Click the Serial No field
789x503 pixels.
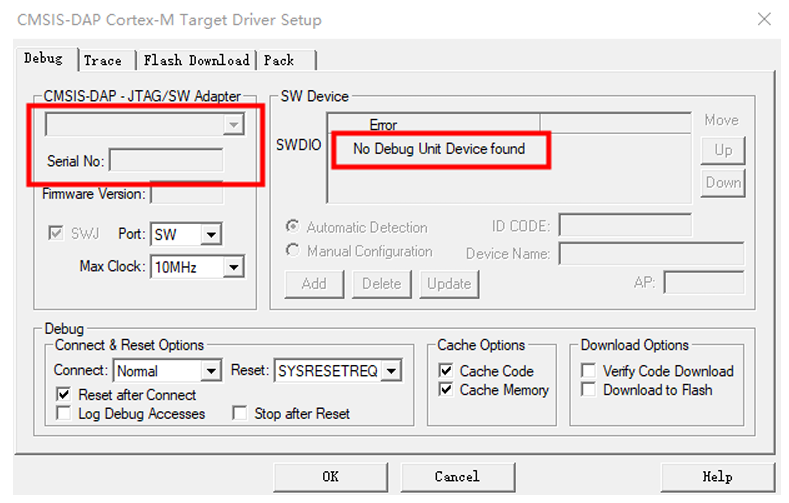tap(166, 161)
